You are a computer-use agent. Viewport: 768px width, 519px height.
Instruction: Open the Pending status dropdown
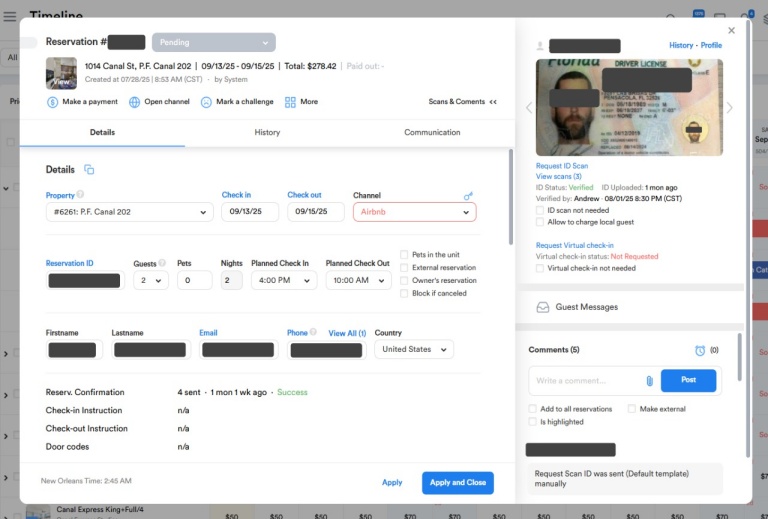213,43
